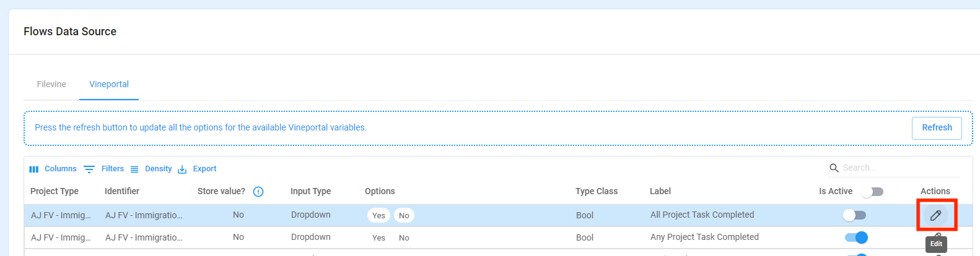Viewport: 980px width, 256px height.
Task: Click the Store value info icon
Action: [258, 192]
